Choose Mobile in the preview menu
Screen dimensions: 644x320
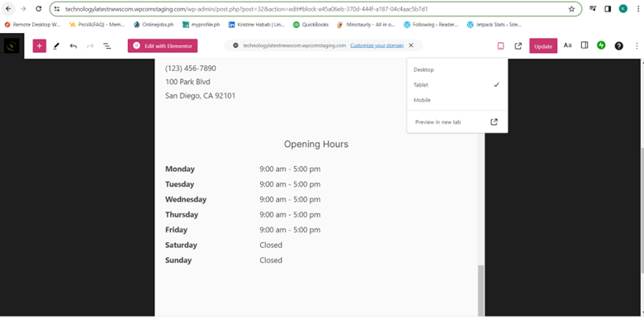click(457, 100)
